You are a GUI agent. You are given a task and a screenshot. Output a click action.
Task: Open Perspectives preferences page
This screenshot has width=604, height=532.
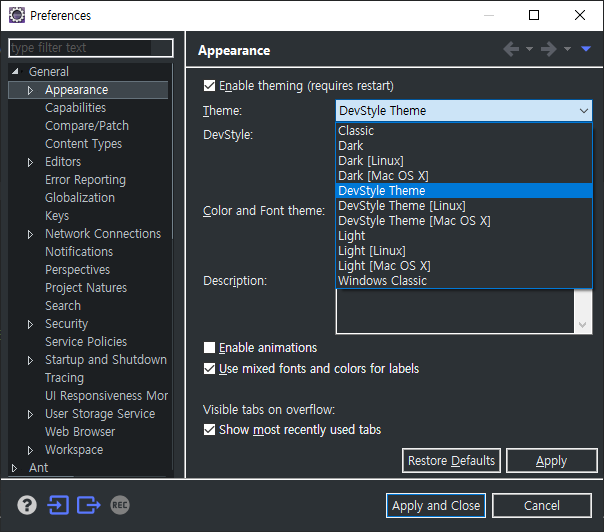click(77, 270)
